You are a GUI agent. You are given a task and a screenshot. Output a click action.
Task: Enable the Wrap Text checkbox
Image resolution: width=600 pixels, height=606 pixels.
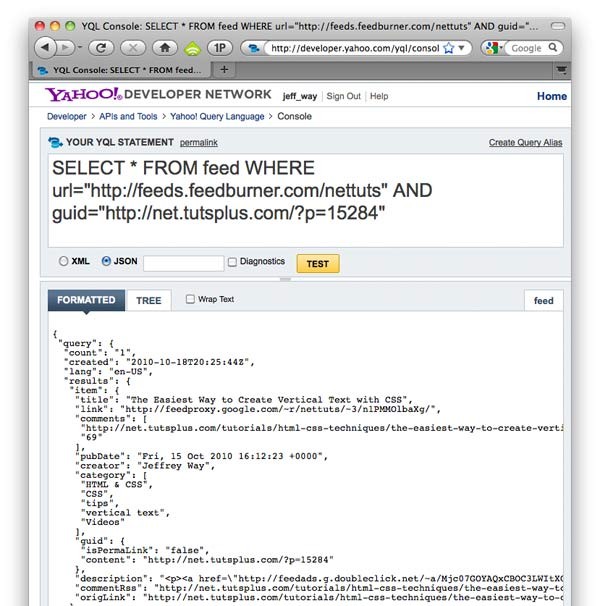pyautogui.click(x=190, y=299)
